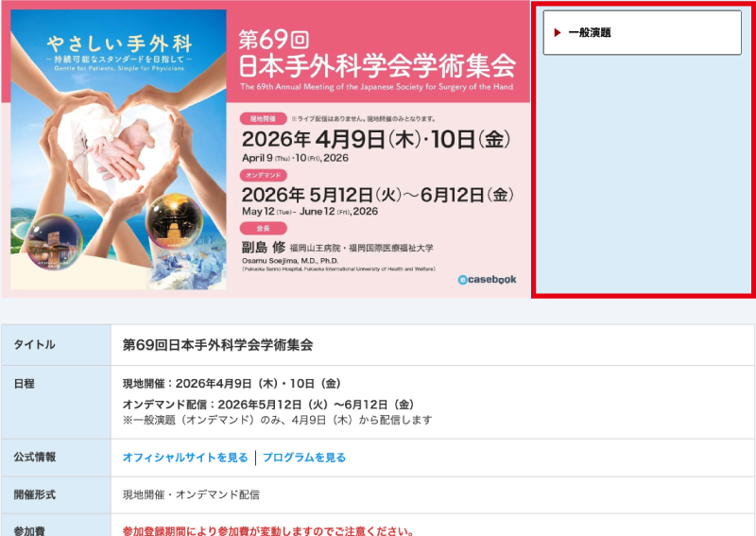Click the やさしい手外科 poster image
The image size is (756, 536).
point(119,149)
